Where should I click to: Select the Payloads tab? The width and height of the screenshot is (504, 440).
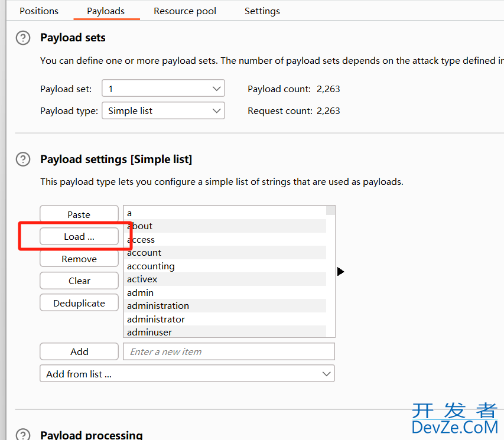point(106,11)
